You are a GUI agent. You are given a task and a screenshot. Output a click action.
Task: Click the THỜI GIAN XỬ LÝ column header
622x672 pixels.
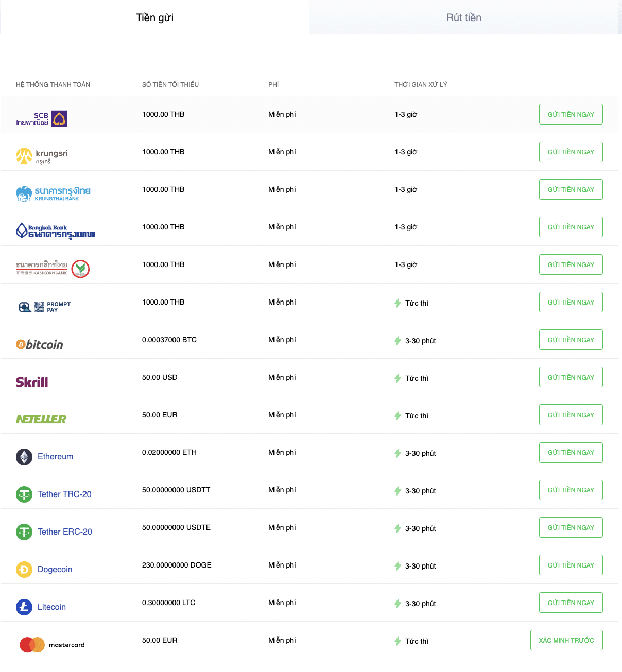(x=421, y=85)
